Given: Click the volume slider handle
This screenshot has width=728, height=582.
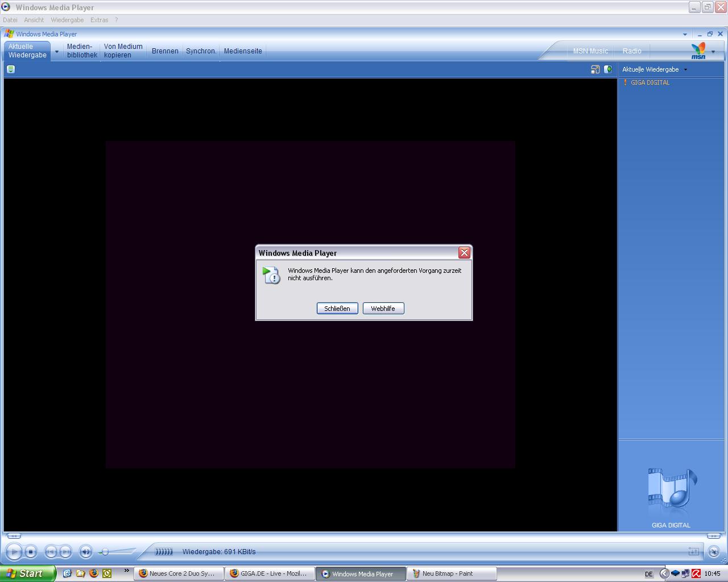Looking at the screenshot, I should point(105,552).
